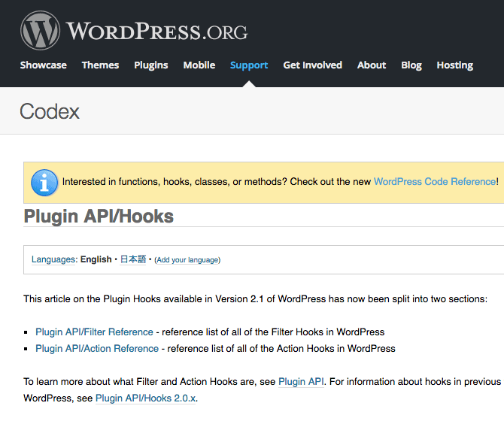The width and height of the screenshot is (504, 421).
Task: Go to the Hosting page
Action: point(454,65)
